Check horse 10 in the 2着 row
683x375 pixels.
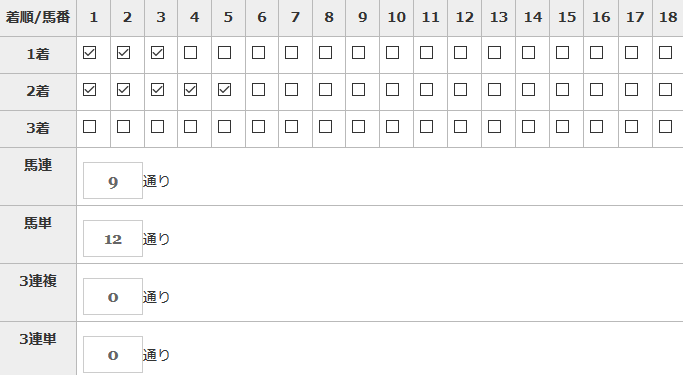(392, 90)
